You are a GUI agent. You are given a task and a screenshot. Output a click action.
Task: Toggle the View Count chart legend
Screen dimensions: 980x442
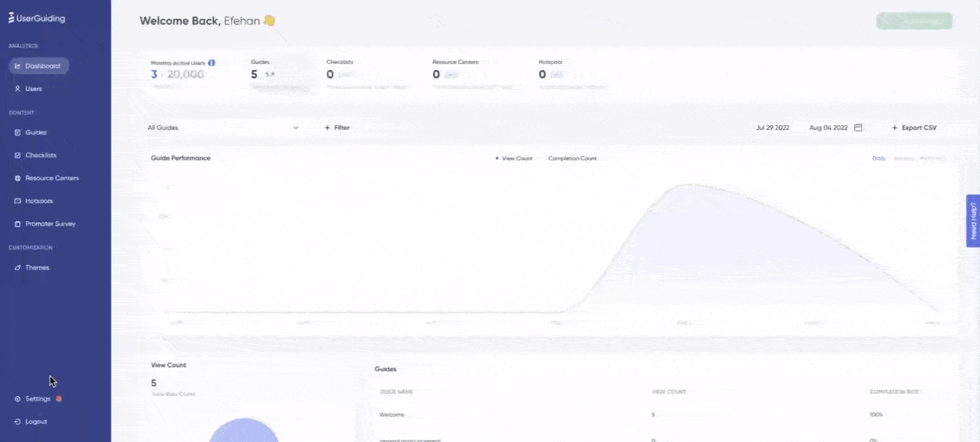pos(514,158)
